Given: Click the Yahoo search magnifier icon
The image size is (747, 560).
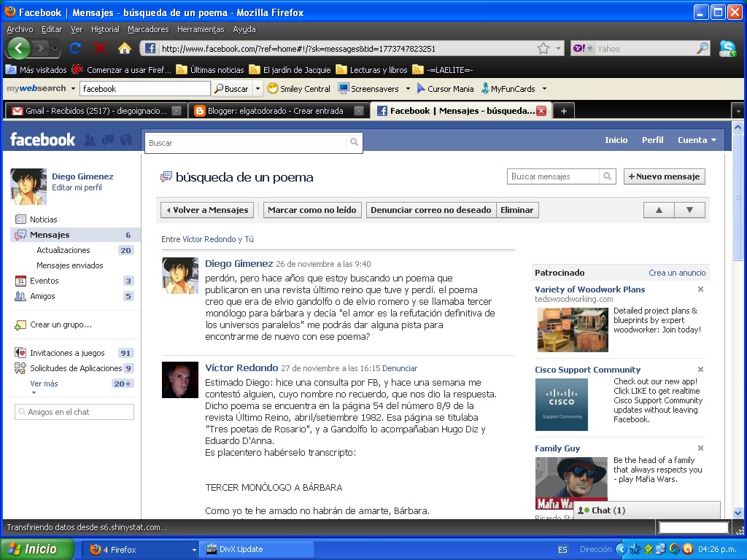Looking at the screenshot, I should click(703, 48).
